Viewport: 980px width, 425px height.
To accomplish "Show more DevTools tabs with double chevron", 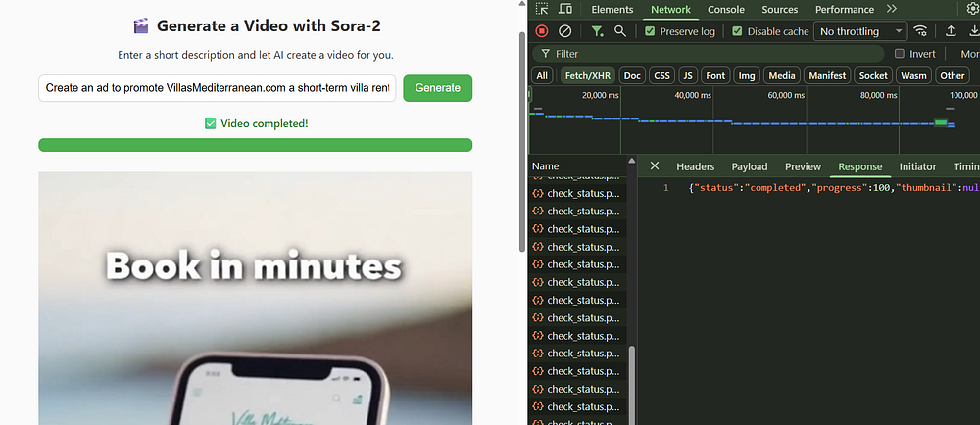I will [891, 9].
